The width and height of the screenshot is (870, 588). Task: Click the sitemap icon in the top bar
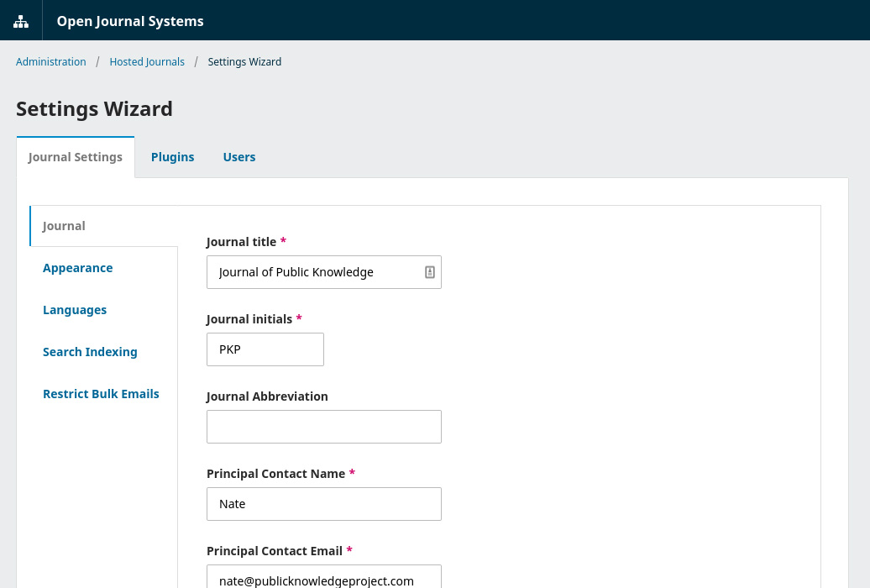click(21, 21)
